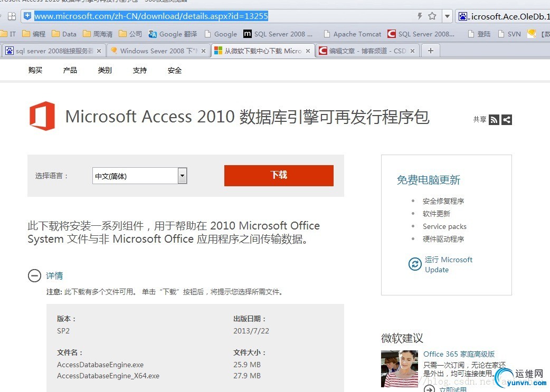Click the Service packs list item
The width and height of the screenshot is (550, 392).
(444, 226)
